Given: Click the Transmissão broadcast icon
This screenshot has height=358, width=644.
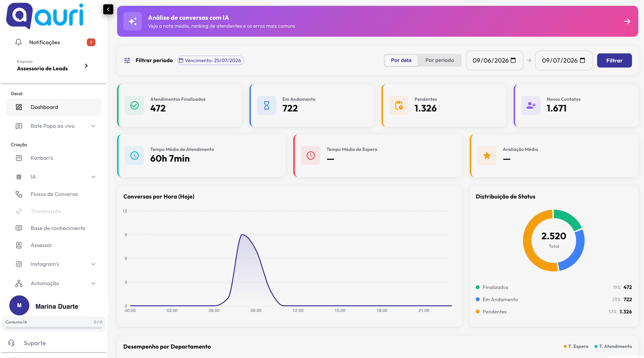Looking at the screenshot, I should coord(19,211).
